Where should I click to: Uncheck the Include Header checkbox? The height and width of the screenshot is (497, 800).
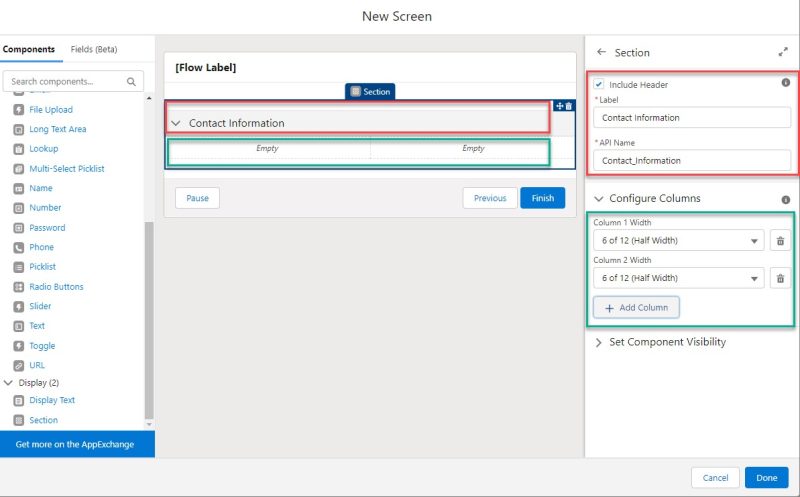(599, 85)
